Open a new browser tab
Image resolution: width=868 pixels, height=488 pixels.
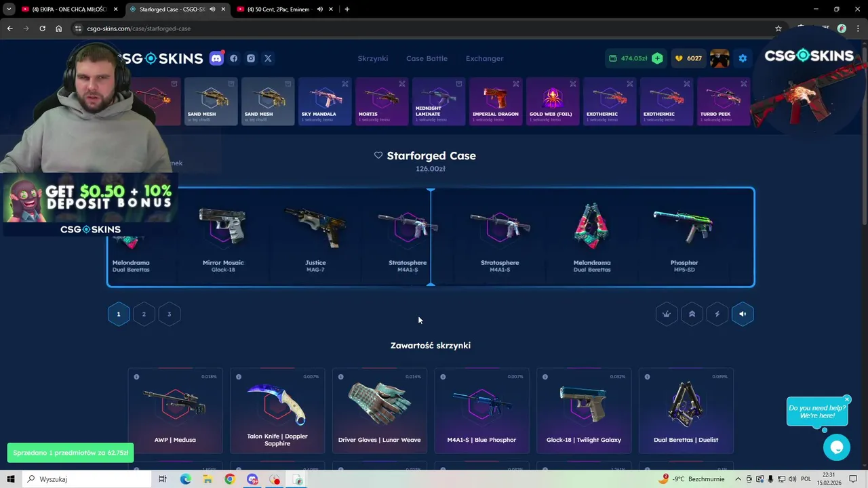point(347,9)
